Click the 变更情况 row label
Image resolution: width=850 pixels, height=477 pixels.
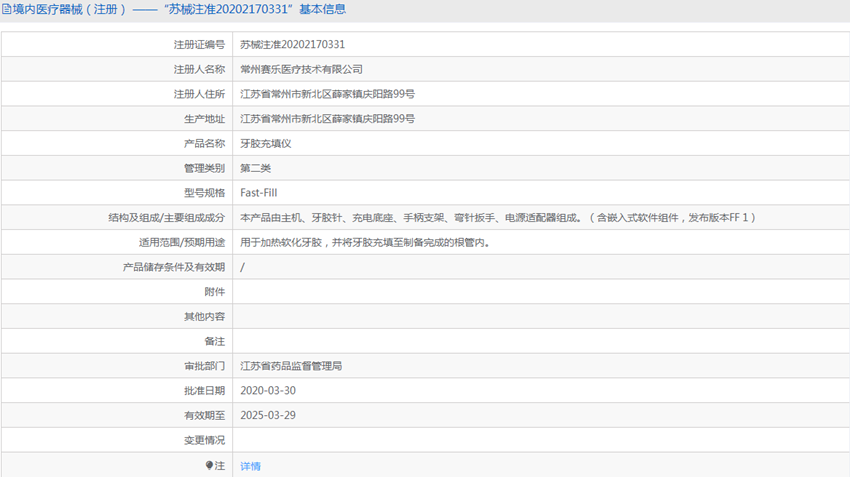click(204, 440)
